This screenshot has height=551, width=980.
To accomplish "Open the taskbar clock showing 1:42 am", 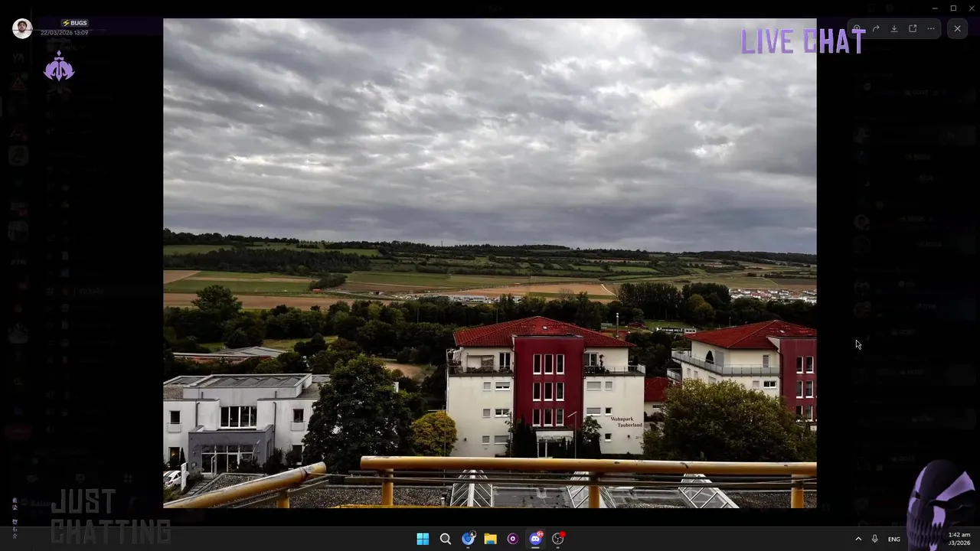I will [x=959, y=539].
